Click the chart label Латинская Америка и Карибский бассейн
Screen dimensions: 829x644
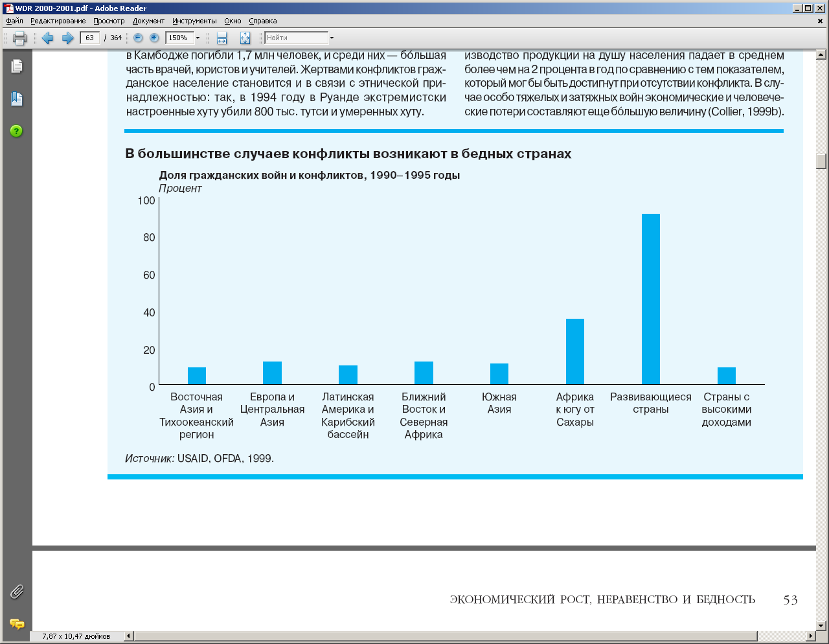pyautogui.click(x=348, y=415)
